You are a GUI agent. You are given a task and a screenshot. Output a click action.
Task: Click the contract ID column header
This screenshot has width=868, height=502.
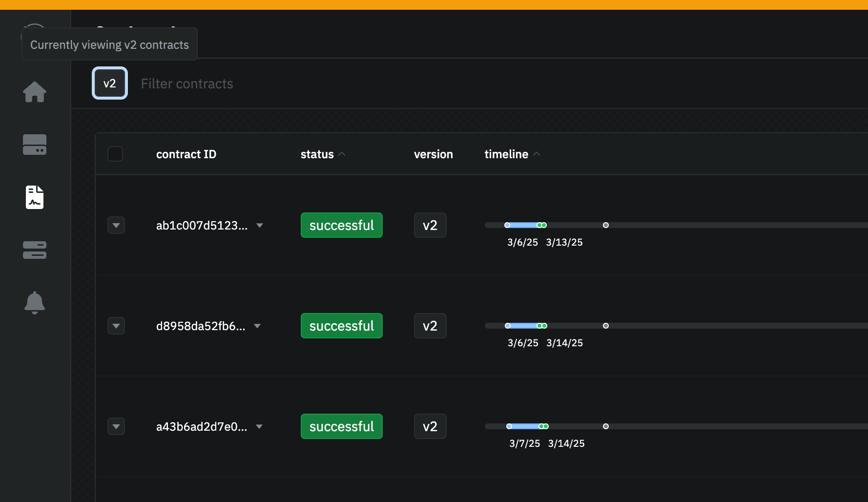[x=186, y=154]
